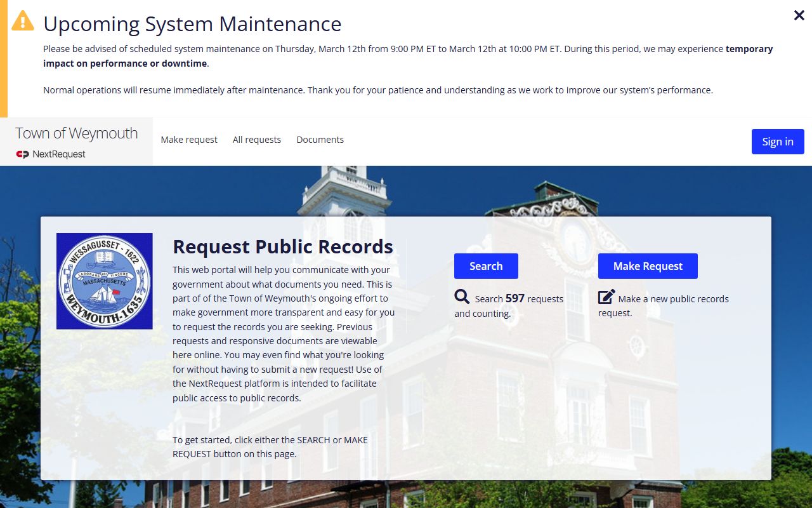Click "Make a new public records request." text
Screen dimensions: 812x508
(664, 305)
